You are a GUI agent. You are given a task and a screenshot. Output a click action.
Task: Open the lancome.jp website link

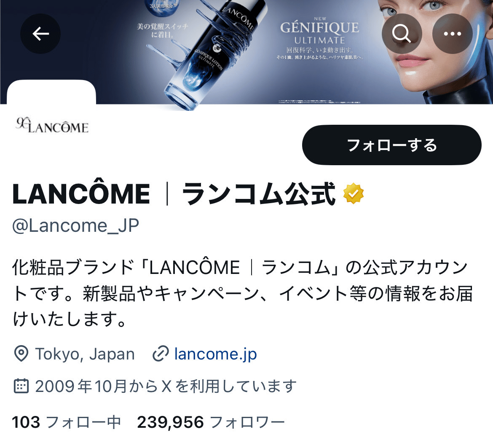(216, 354)
